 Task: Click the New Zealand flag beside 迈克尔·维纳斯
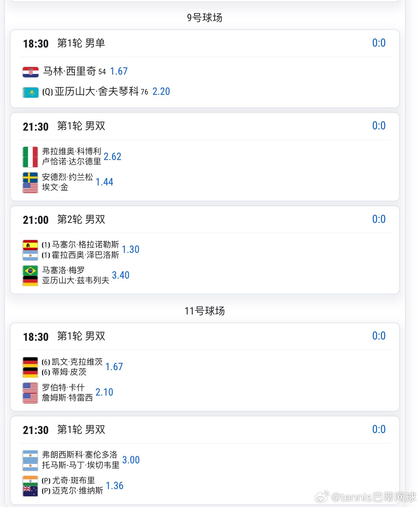pyautogui.click(x=30, y=491)
